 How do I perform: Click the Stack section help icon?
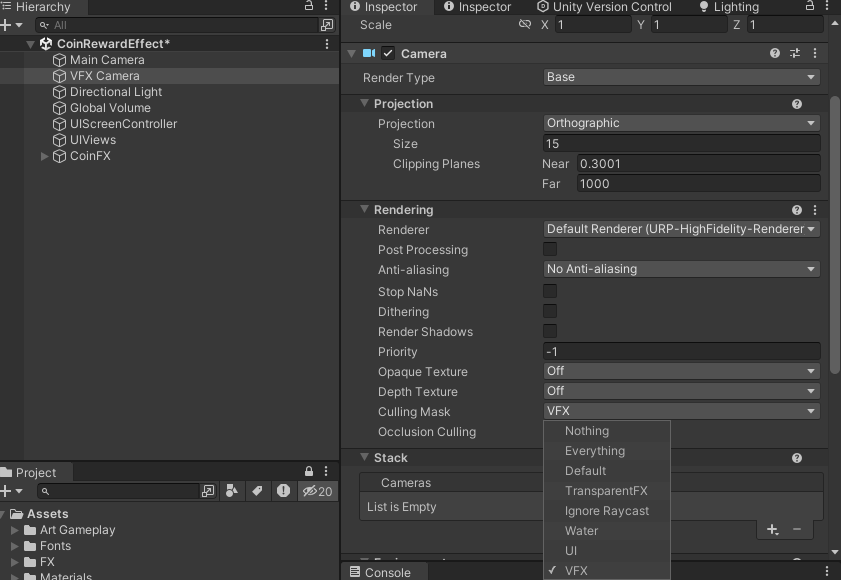coord(796,458)
